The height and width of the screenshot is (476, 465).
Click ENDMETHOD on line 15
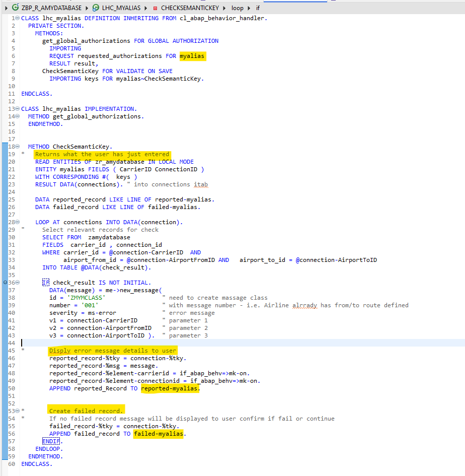44,124
